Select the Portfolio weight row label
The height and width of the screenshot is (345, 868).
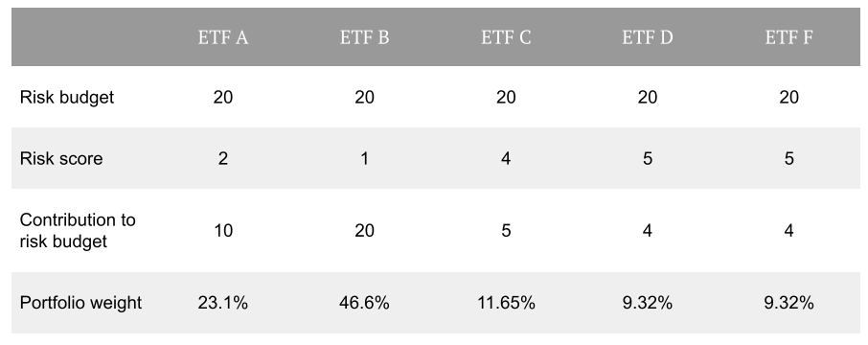80,303
